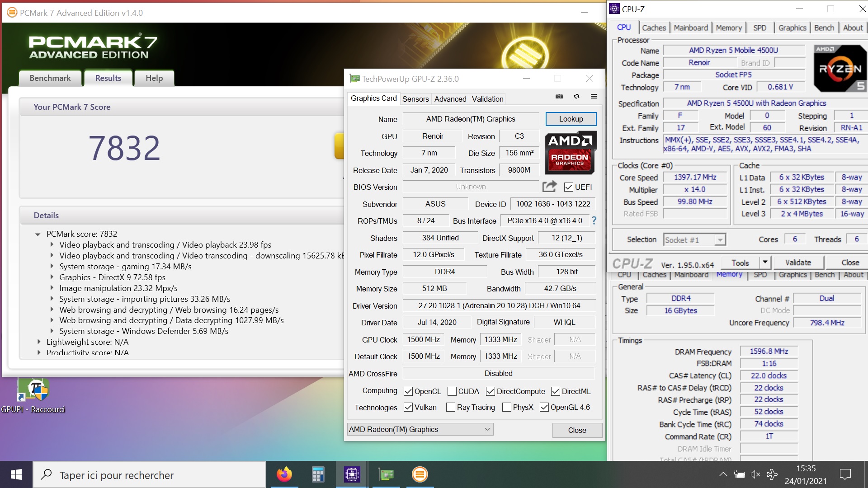Toggle the Vulkan checkbox
868x488 pixels.
pyautogui.click(x=408, y=407)
